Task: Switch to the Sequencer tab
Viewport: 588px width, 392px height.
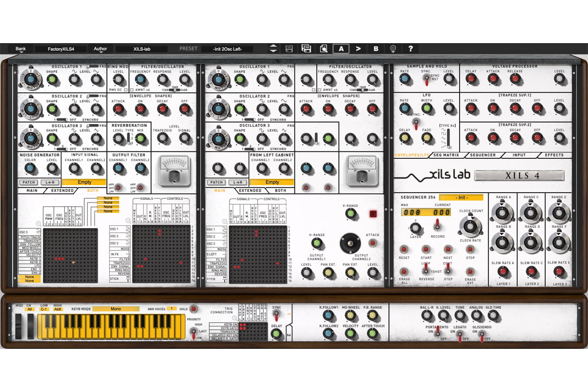Action: (483, 155)
